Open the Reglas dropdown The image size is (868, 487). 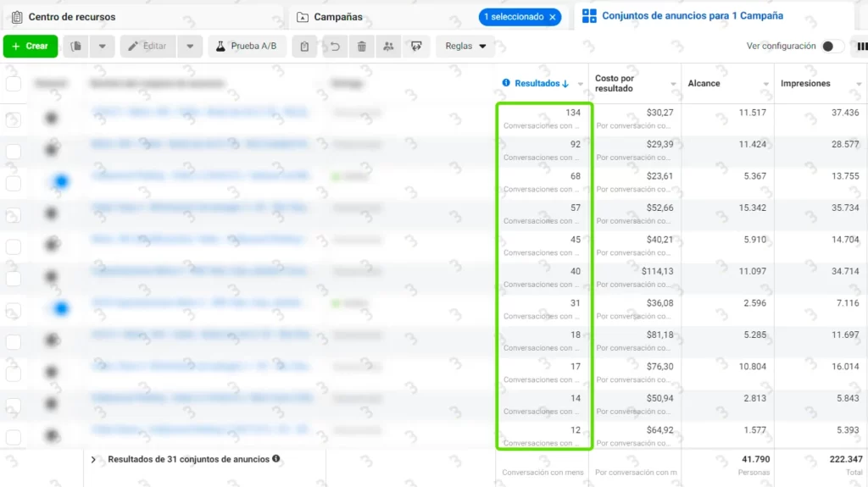click(465, 47)
